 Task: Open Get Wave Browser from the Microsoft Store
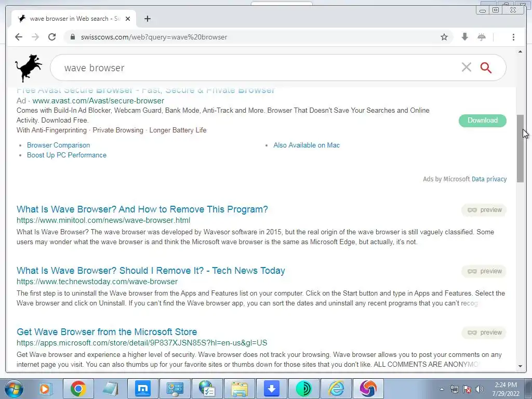point(107,332)
